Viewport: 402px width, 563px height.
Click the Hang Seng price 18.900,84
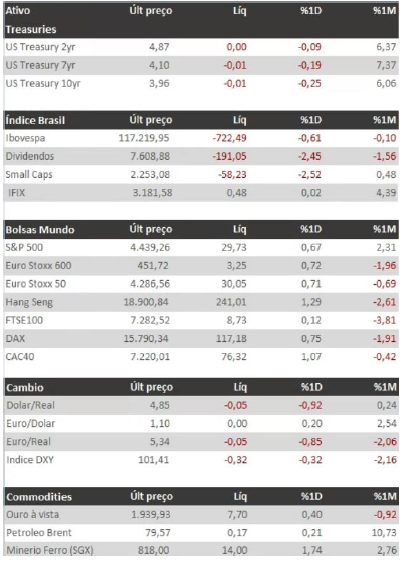[x=146, y=302]
